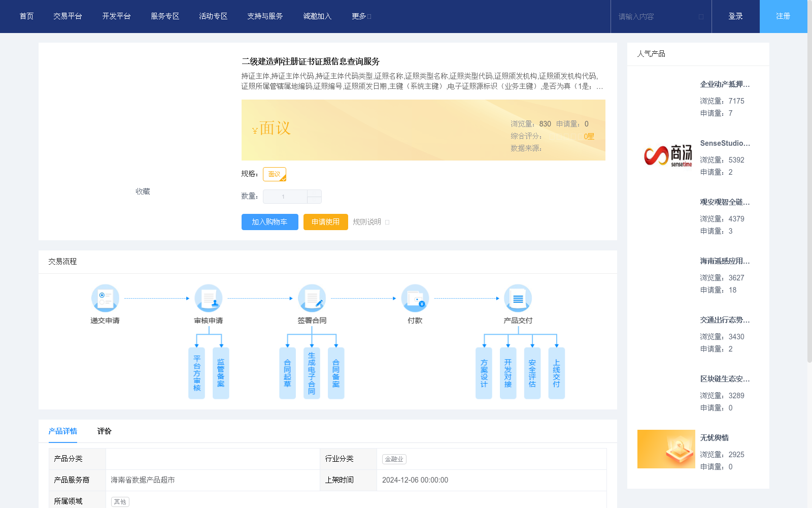Switch to the 产品详情 tab
The height and width of the screenshot is (508, 812).
62,431
